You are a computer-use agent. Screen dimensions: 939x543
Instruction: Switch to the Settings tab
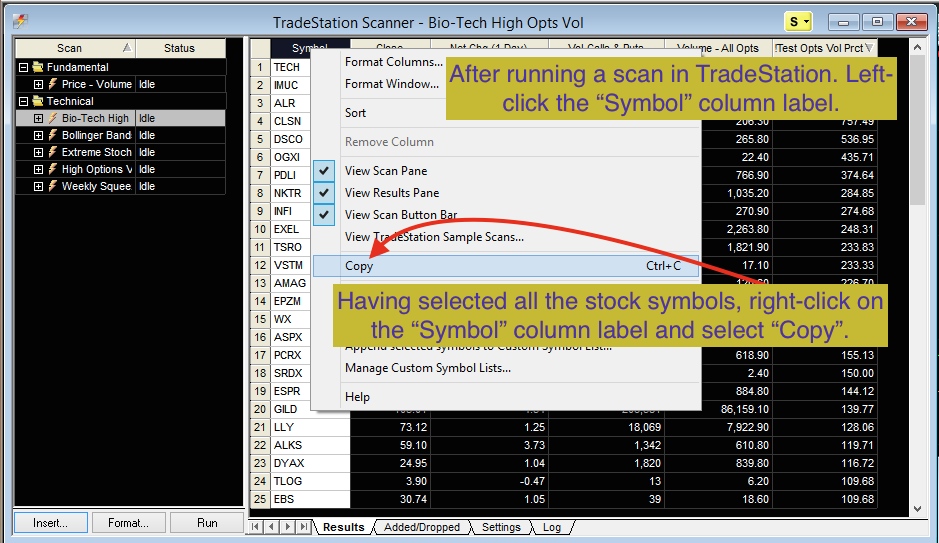pyautogui.click(x=501, y=527)
